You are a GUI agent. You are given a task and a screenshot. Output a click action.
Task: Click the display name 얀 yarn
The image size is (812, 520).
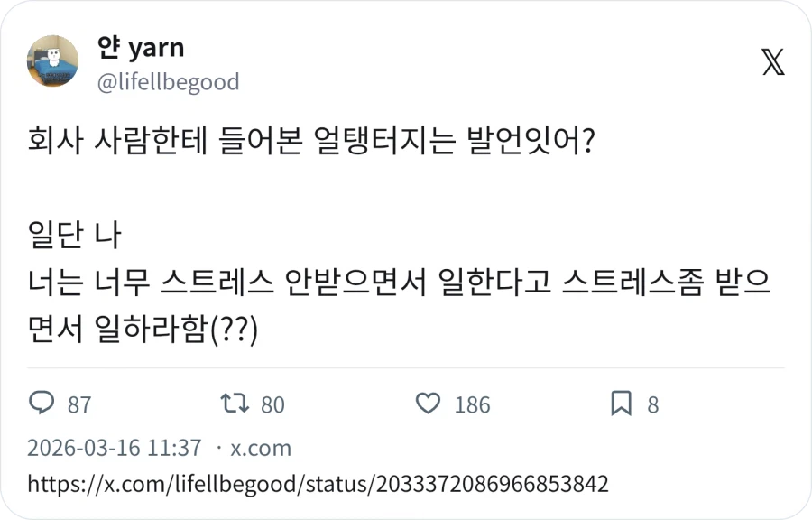pos(140,49)
